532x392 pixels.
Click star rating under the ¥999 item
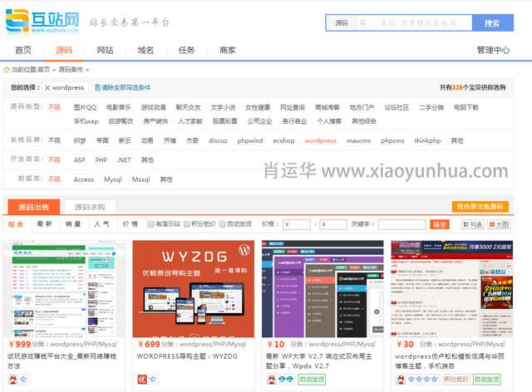click(x=23, y=379)
